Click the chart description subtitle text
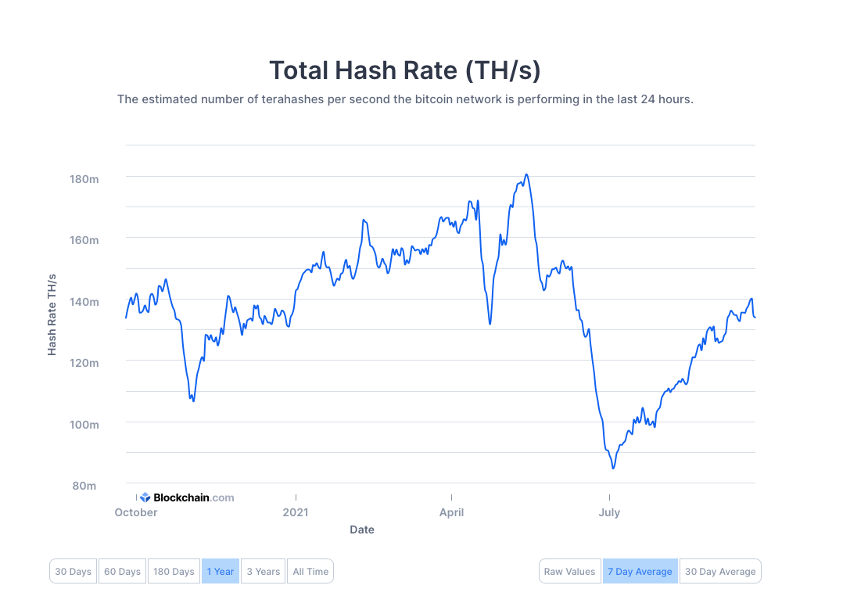 point(405,99)
